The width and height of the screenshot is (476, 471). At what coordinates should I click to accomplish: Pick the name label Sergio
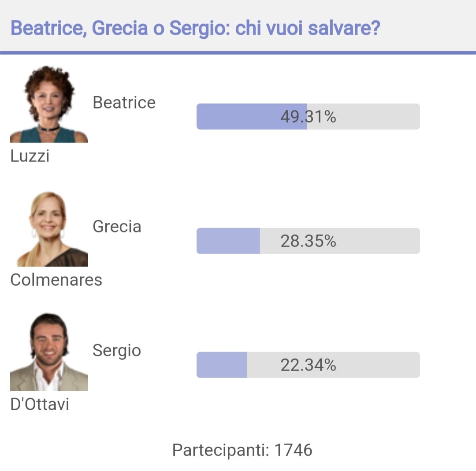(116, 351)
